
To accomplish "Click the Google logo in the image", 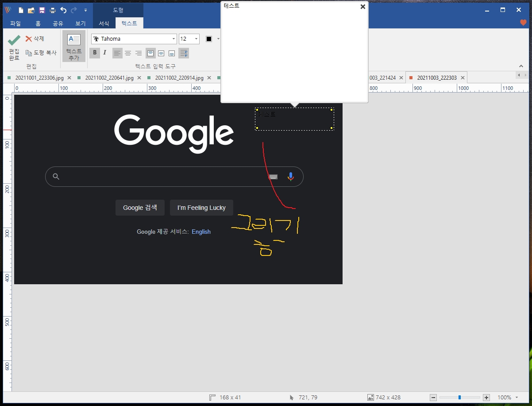I will [174, 133].
